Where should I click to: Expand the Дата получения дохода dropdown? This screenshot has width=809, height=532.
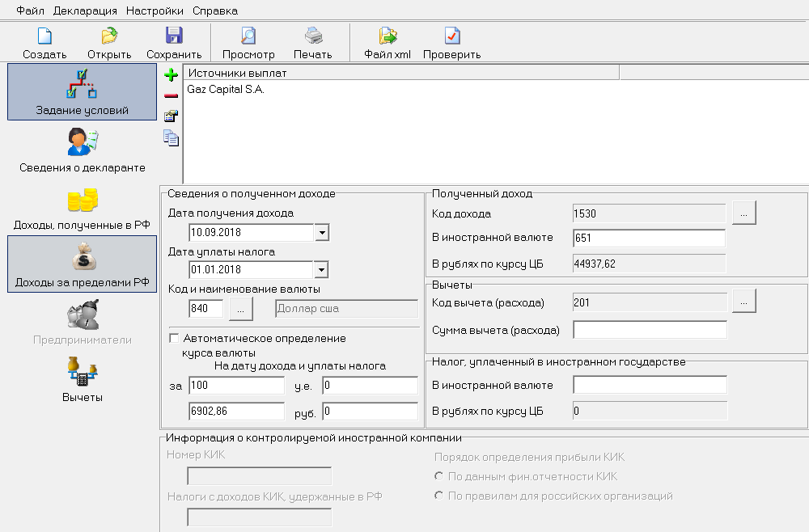pyautogui.click(x=322, y=233)
